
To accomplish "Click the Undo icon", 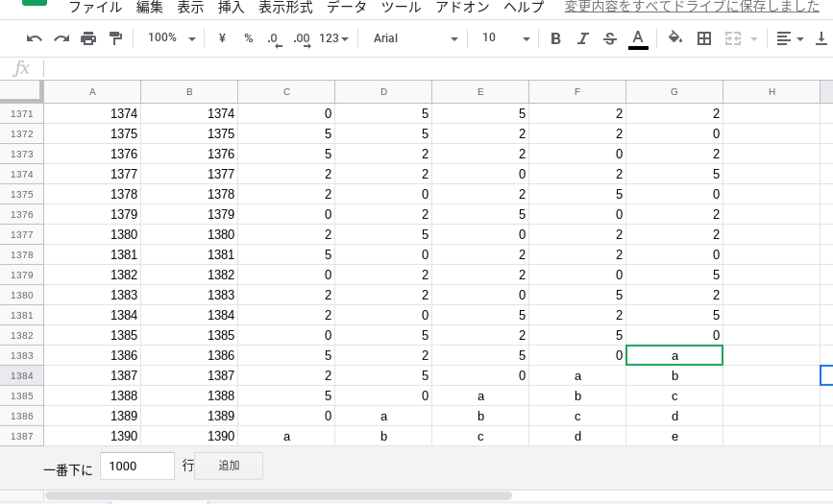I will click(34, 38).
